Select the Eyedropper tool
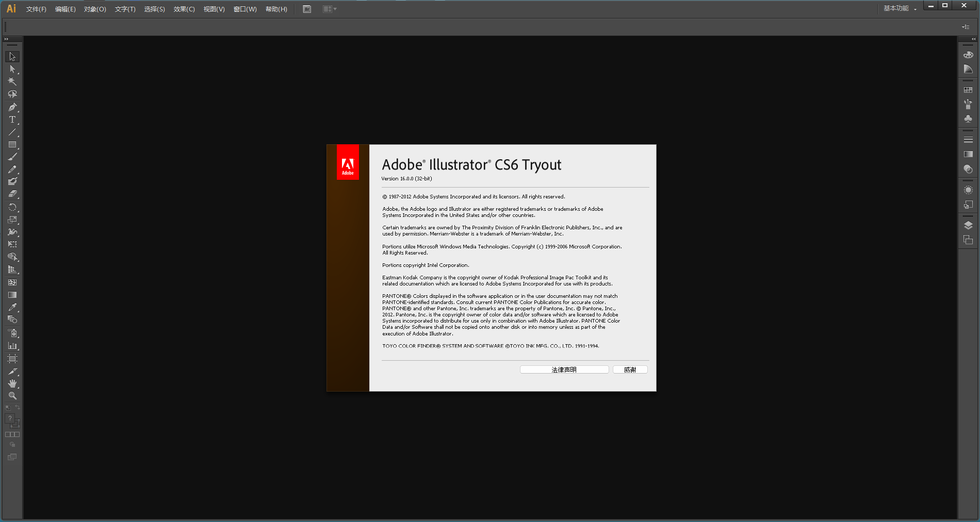 (12, 307)
